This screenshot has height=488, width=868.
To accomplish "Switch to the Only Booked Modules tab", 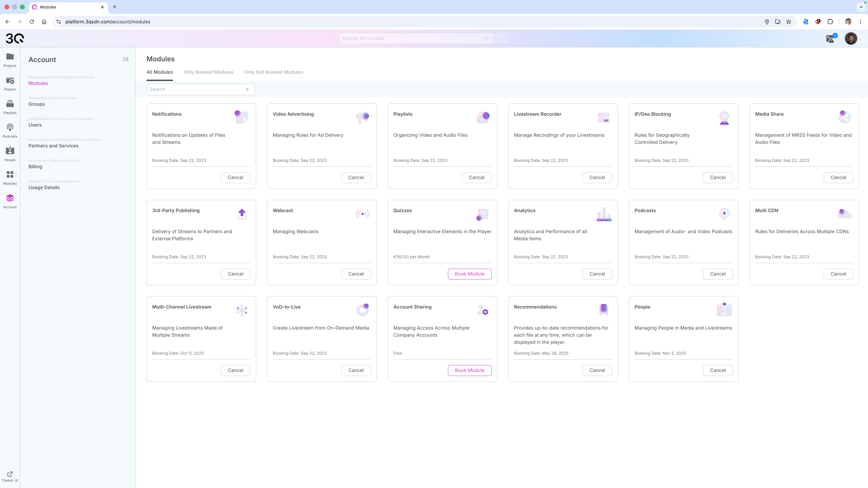I will tap(208, 72).
